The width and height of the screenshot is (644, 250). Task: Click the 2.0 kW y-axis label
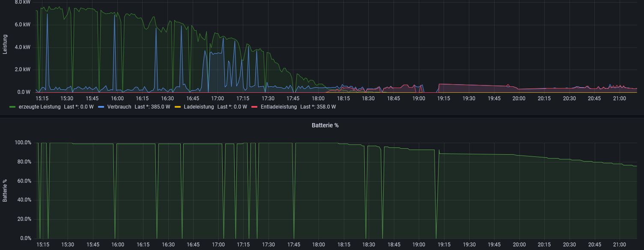[x=22, y=69]
